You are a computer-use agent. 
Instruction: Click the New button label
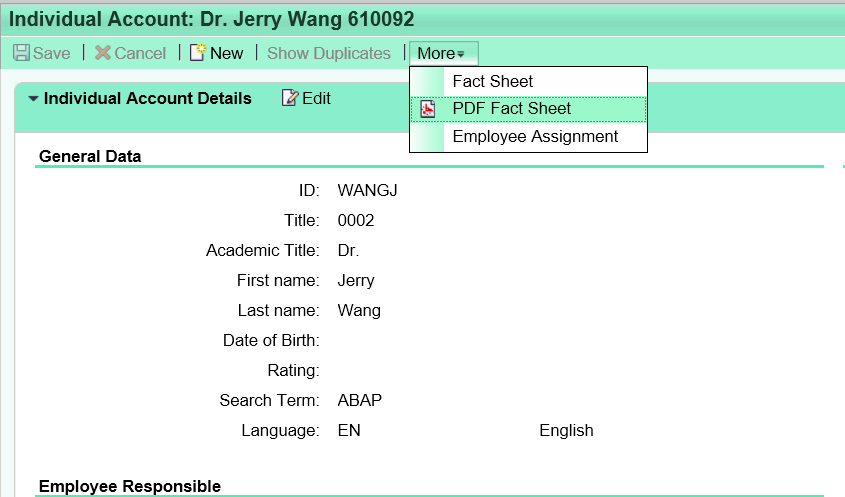click(226, 53)
